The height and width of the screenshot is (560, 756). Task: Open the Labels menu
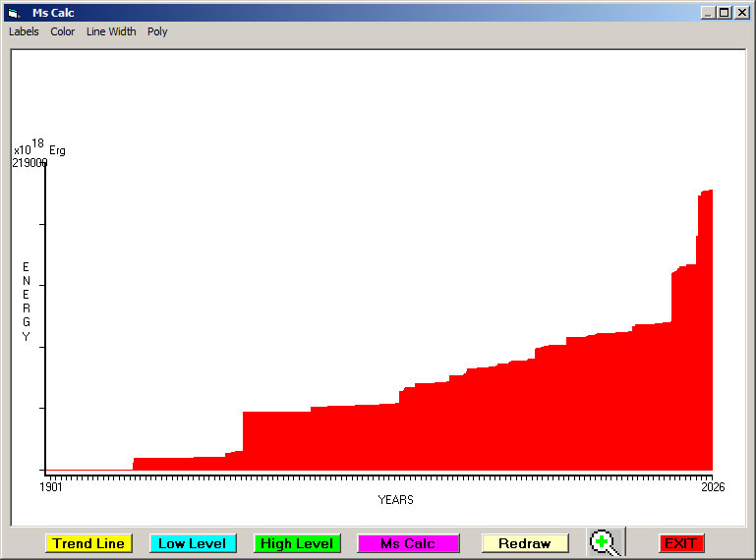point(24,31)
